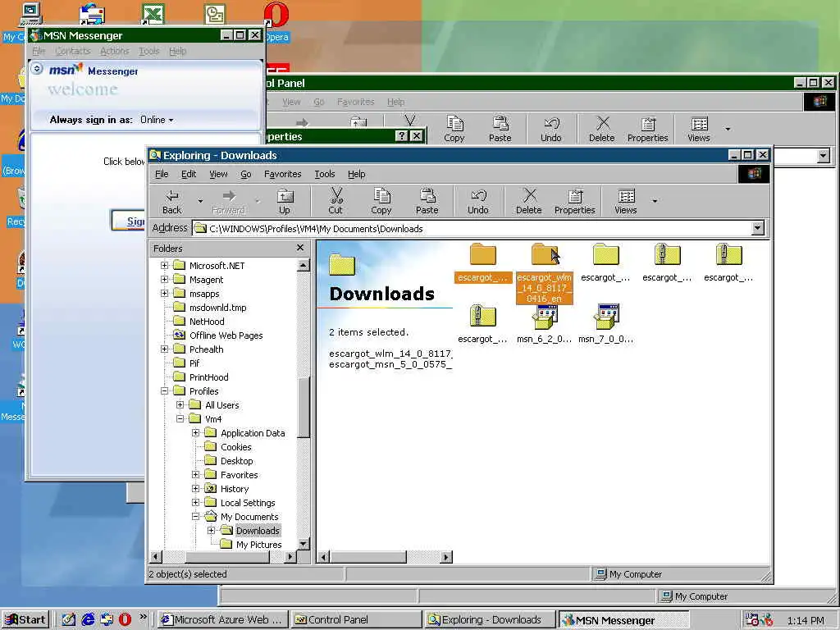Expand the Local Settings folder node
This screenshot has height=630, width=840.
click(x=196, y=503)
